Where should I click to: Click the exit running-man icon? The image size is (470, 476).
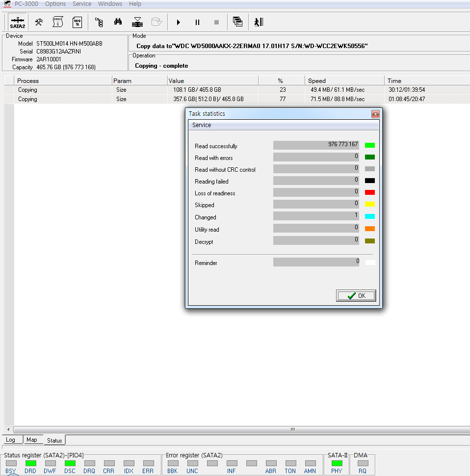click(259, 22)
